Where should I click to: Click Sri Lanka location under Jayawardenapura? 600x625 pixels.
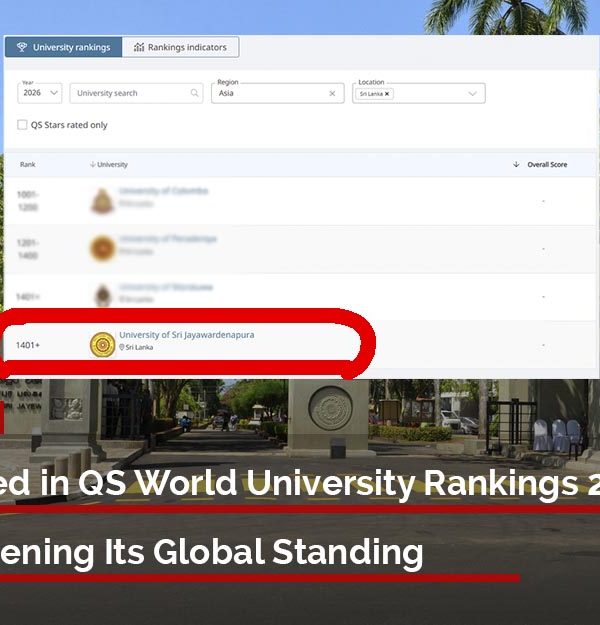[x=133, y=347]
